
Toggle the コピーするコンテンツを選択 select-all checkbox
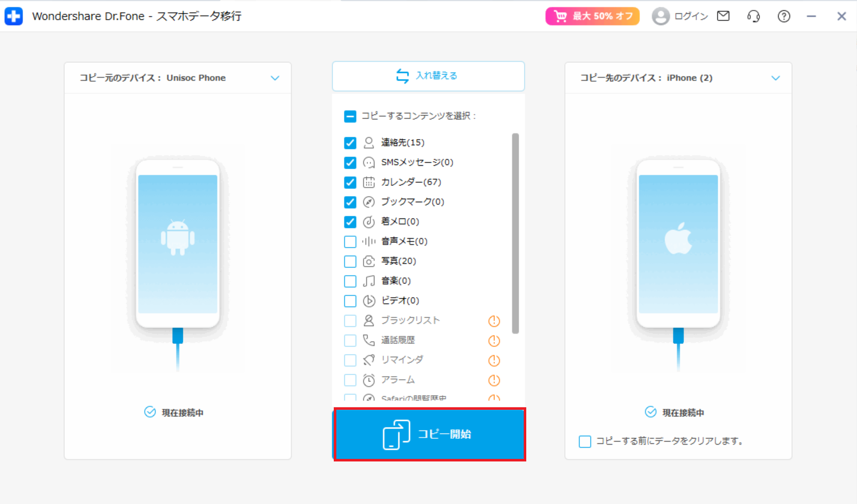coord(350,117)
